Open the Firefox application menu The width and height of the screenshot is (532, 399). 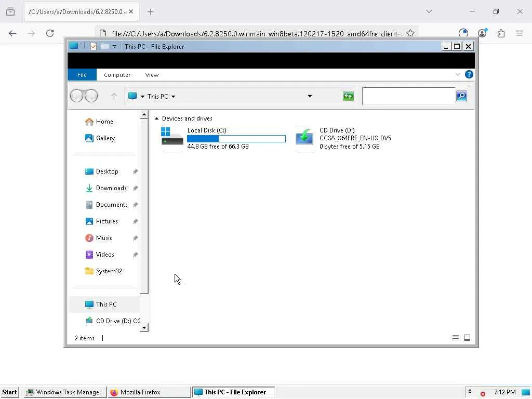(520, 33)
